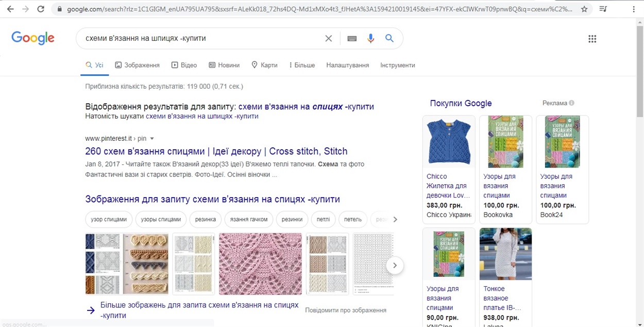Open Налаштування search settings

pos(348,66)
